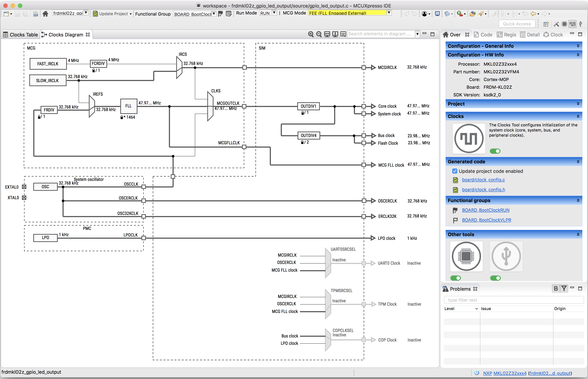Viewport: 588px width, 379px height.
Task: Open board/clock_config.c link
Action: [x=483, y=180]
